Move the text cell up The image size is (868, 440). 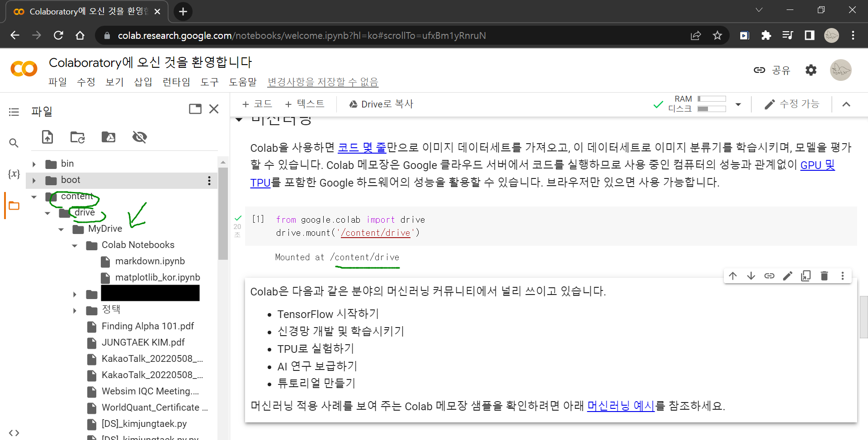[733, 276]
